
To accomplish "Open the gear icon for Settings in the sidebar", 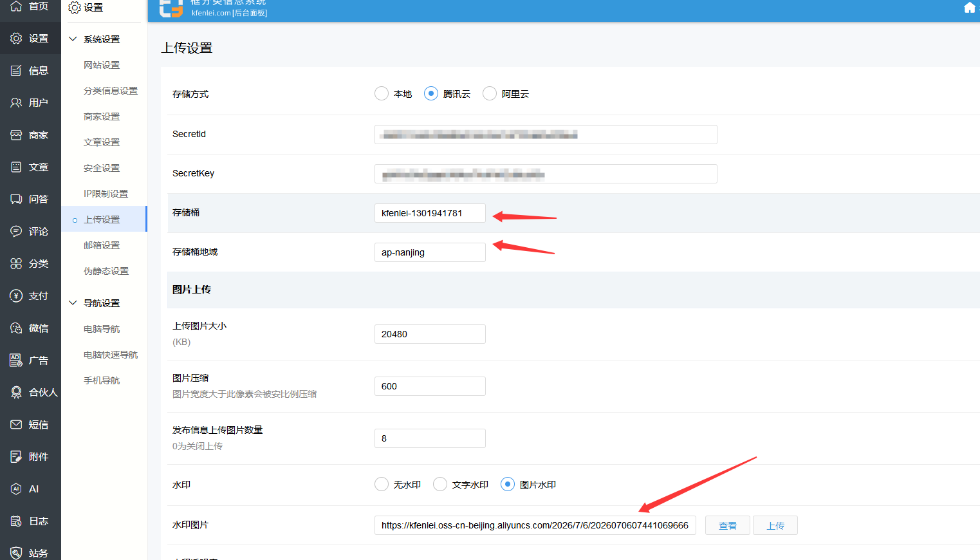I will 16,39.
